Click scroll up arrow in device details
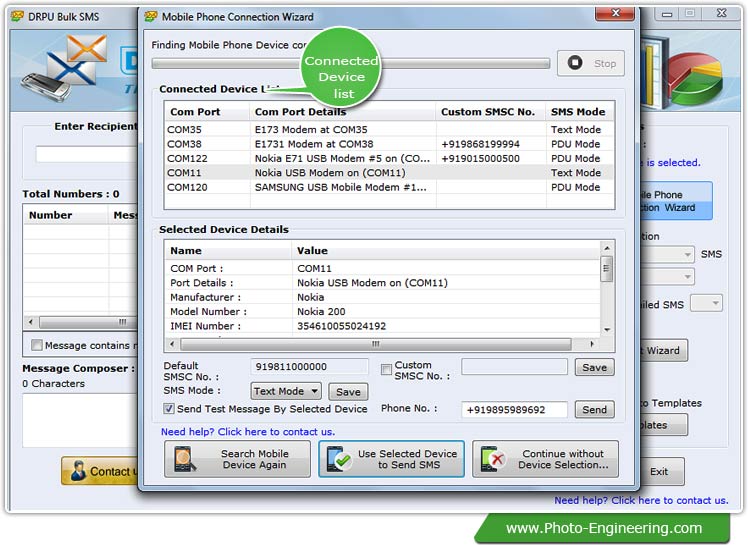The image size is (748, 545). [607, 248]
